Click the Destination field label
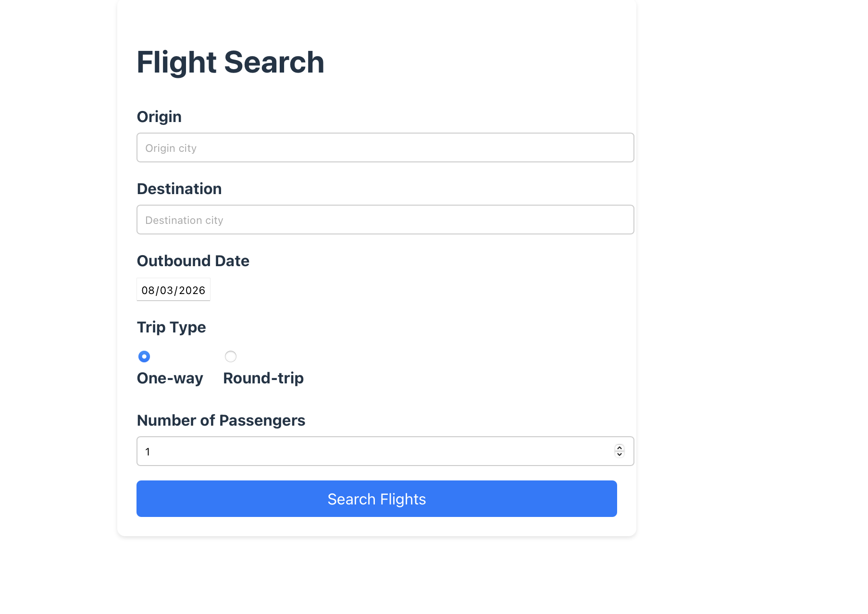Image resolution: width=868 pixels, height=614 pixels. 179,189
